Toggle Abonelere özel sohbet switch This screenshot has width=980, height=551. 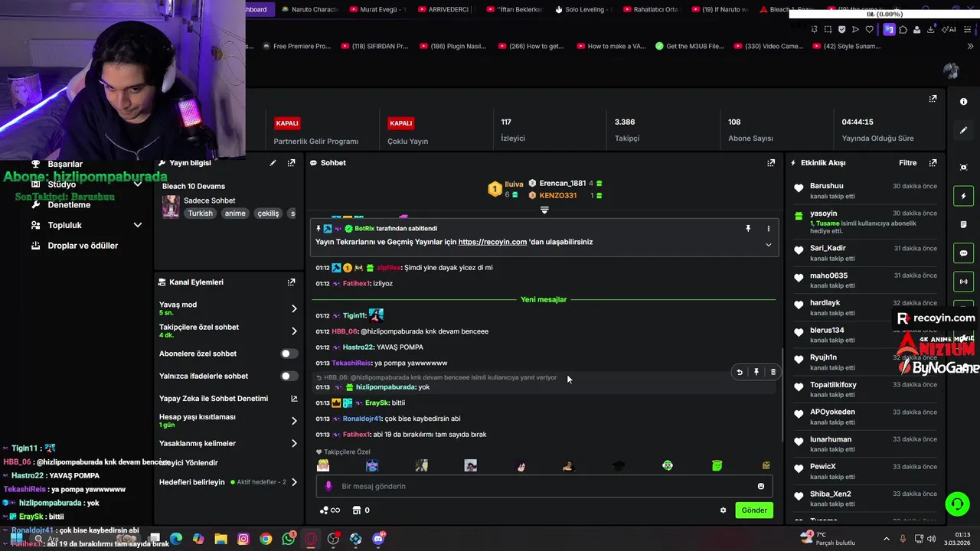(x=289, y=354)
